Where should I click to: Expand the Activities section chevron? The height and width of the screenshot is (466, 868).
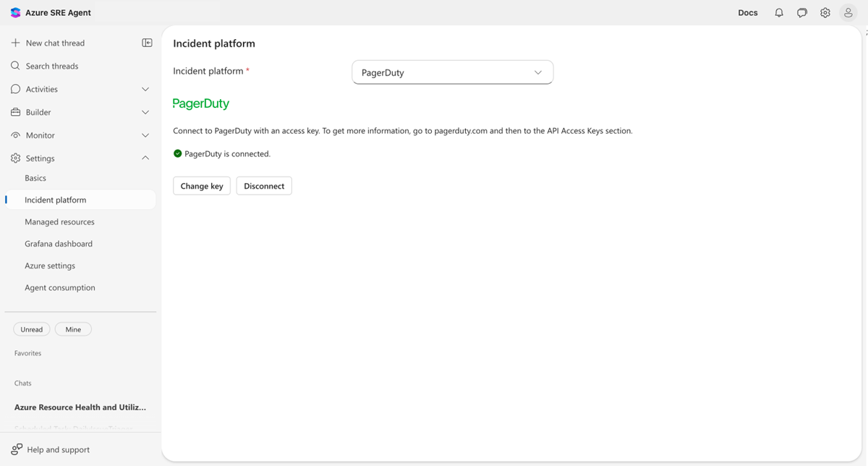[145, 89]
